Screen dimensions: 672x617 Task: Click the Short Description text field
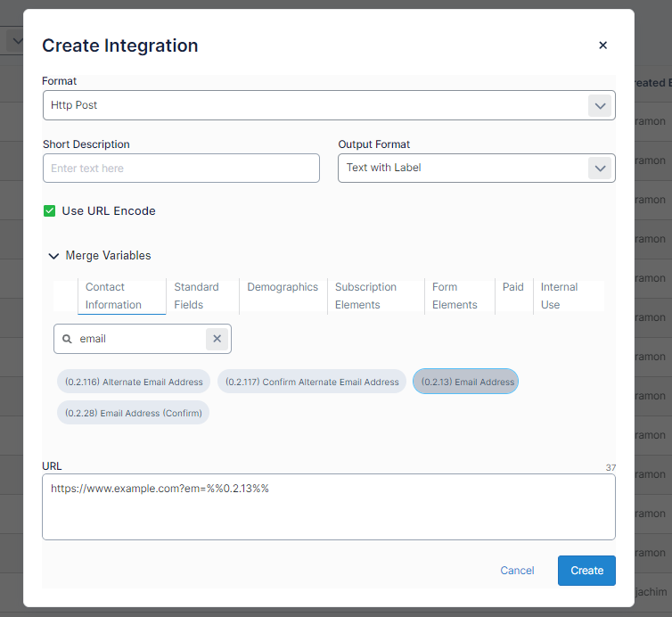coord(181,169)
